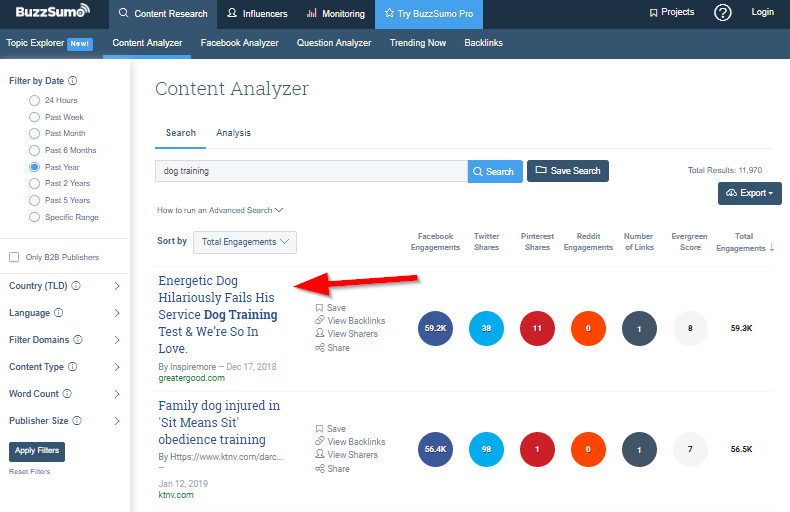790x512 pixels.
Task: Expand the Word Count chevron
Action: [117, 394]
